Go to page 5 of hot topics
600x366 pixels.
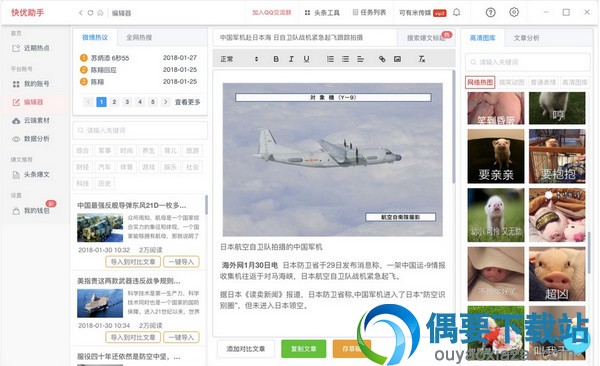[153, 102]
